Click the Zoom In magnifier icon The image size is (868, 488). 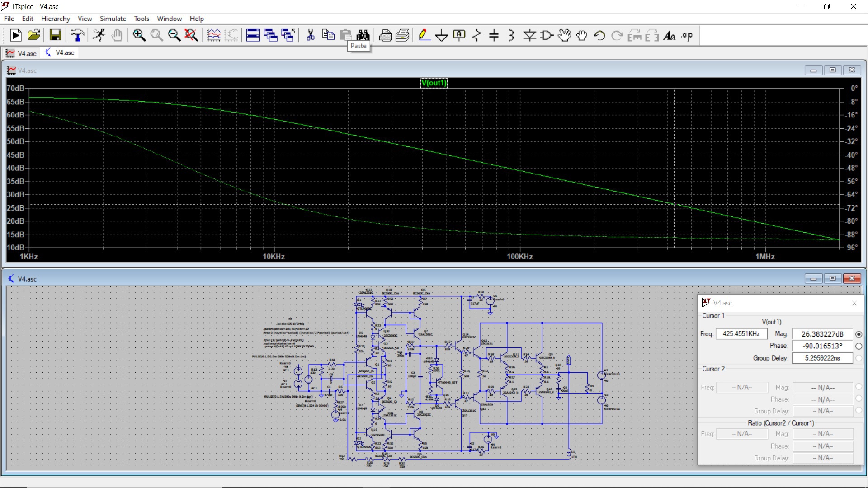click(x=139, y=35)
